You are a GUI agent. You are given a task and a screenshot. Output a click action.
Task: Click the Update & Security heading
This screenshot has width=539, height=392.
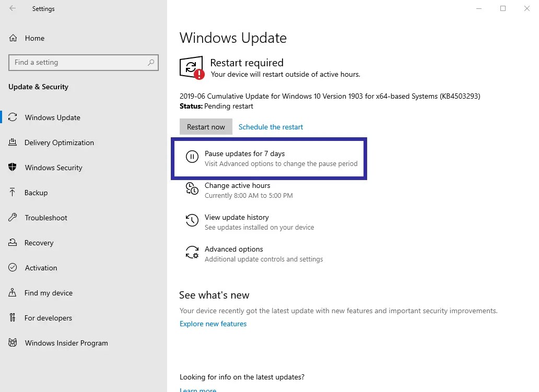(39, 87)
